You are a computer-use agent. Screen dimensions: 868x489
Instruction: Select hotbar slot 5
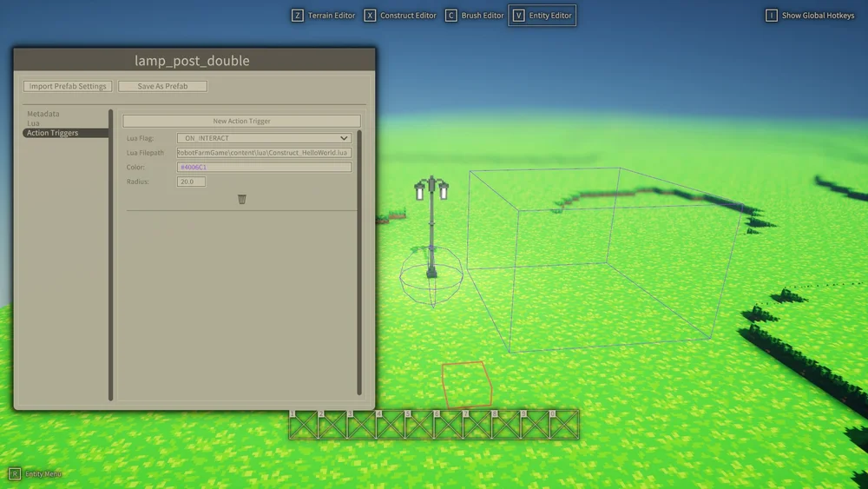[419, 425]
